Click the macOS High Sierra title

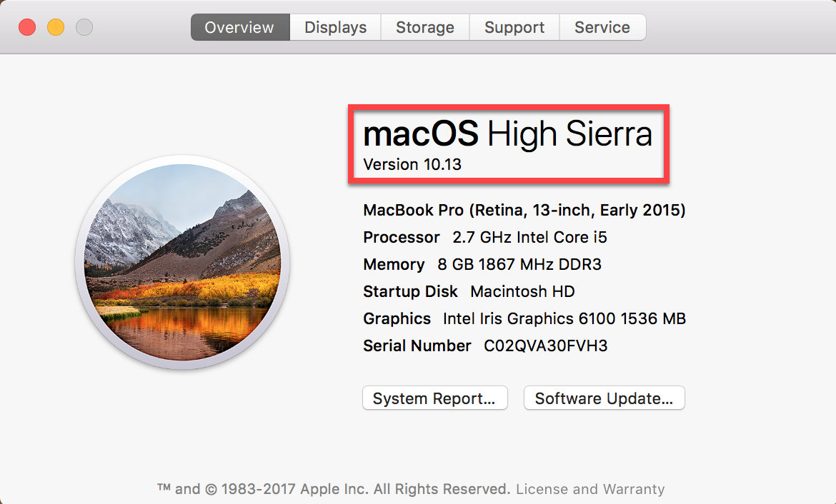(507, 134)
